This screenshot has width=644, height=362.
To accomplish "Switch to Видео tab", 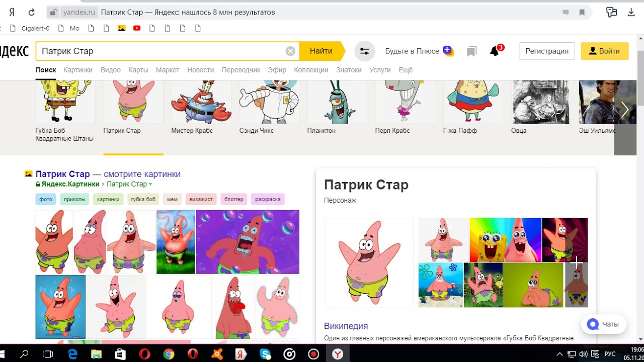I will coord(110,70).
